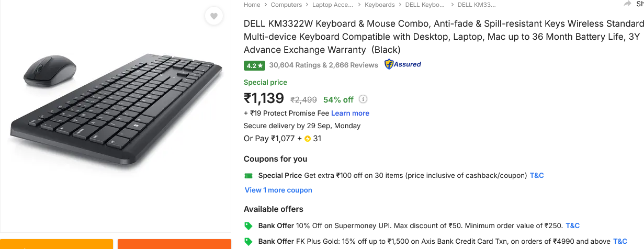The image size is (644, 249).
Task: View 30,604 Ratings & 2,666 Reviews
Action: [x=323, y=65]
